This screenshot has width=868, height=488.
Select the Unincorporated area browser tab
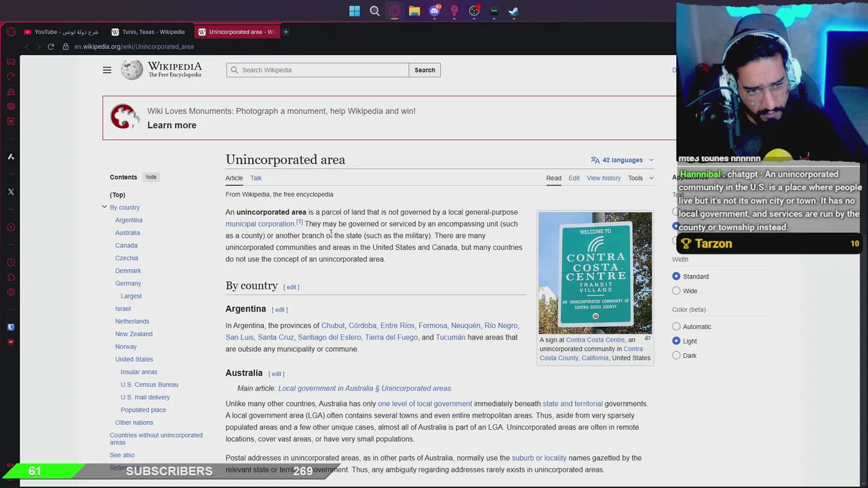[x=236, y=32]
